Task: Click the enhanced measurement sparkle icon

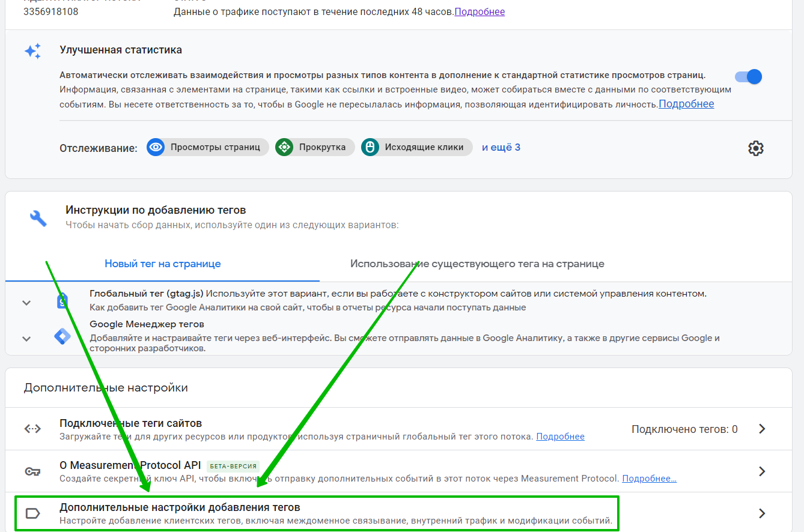Action: tap(32, 51)
